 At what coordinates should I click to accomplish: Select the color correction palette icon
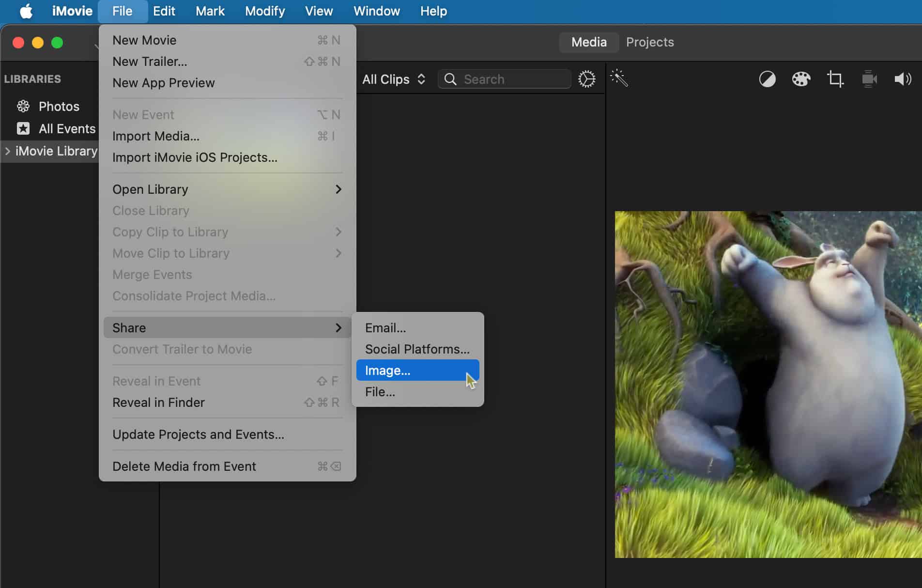pyautogui.click(x=801, y=79)
